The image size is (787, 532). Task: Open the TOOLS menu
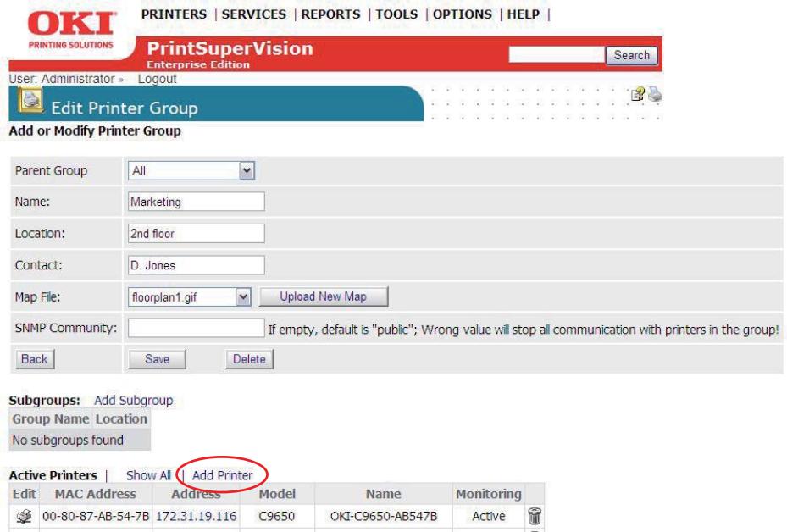coord(396,14)
